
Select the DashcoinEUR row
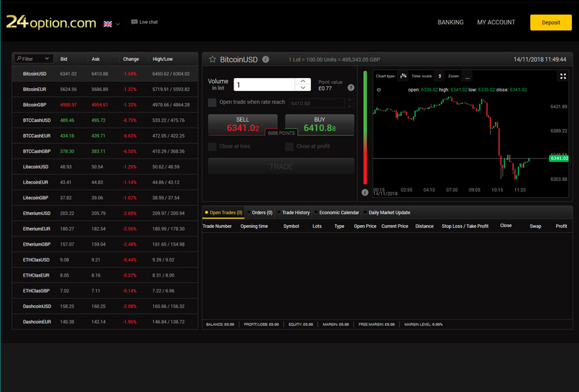(x=105, y=322)
